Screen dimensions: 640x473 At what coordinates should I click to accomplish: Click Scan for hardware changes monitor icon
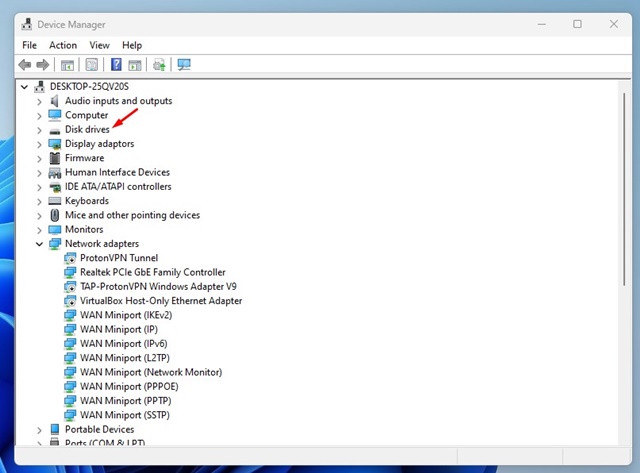coord(184,64)
